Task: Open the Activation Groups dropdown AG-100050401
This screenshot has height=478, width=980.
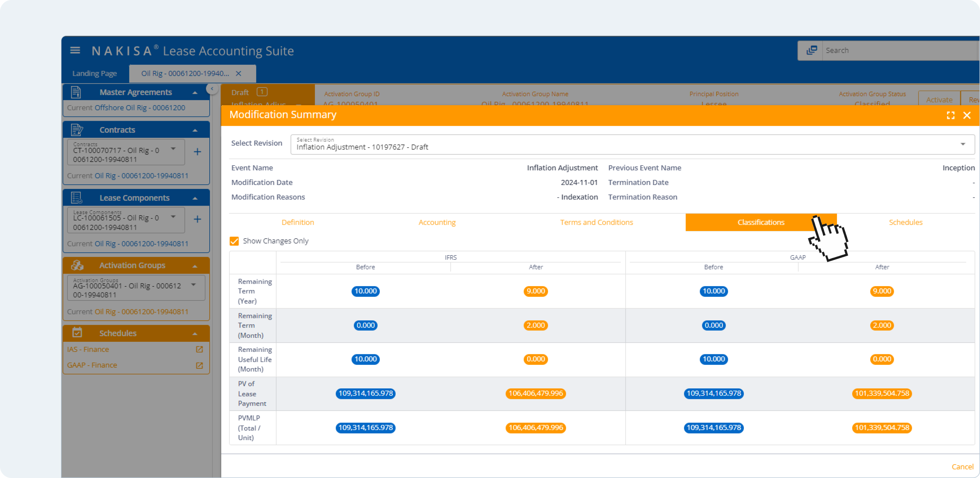Action: 136,288
